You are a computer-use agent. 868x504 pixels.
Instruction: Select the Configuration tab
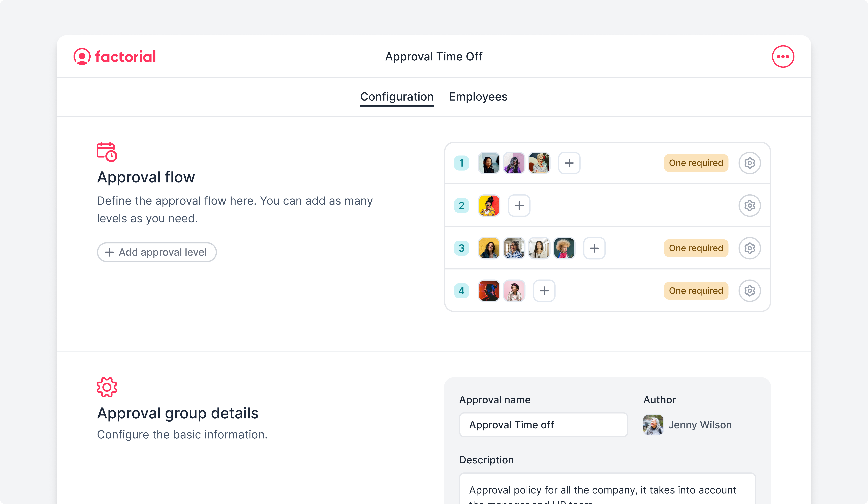click(397, 97)
